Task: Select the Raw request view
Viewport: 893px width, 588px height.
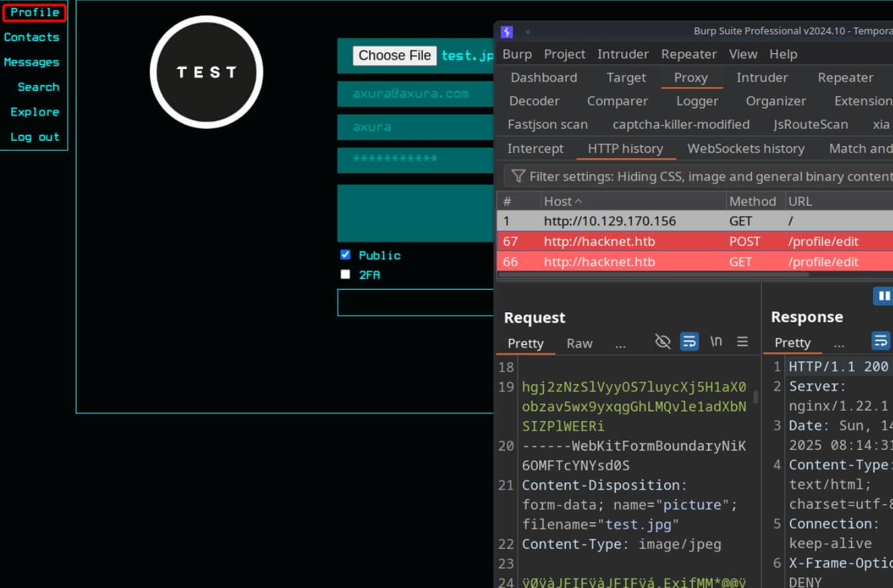Action: point(578,343)
